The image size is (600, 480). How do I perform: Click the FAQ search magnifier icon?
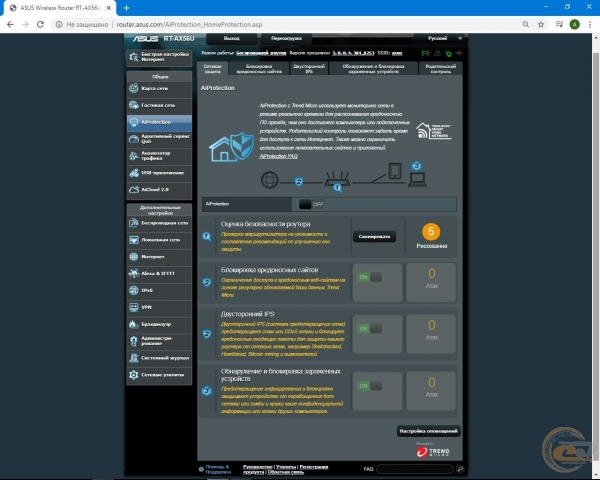[460, 469]
